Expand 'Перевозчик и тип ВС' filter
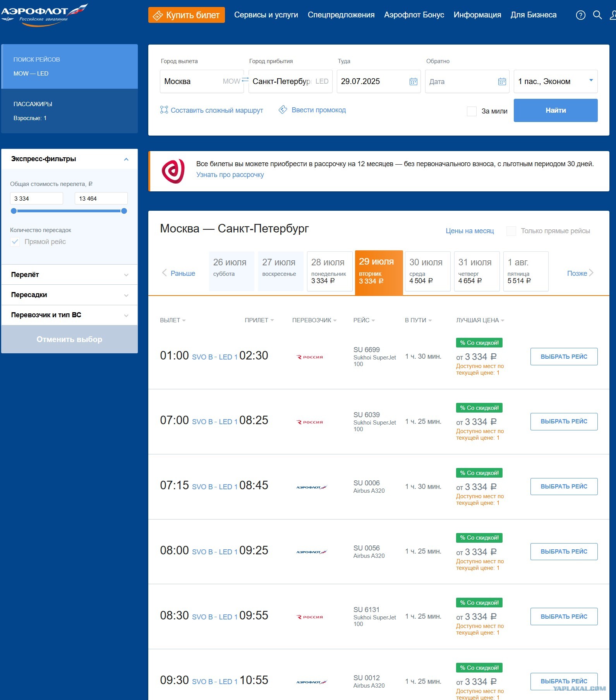 click(69, 315)
